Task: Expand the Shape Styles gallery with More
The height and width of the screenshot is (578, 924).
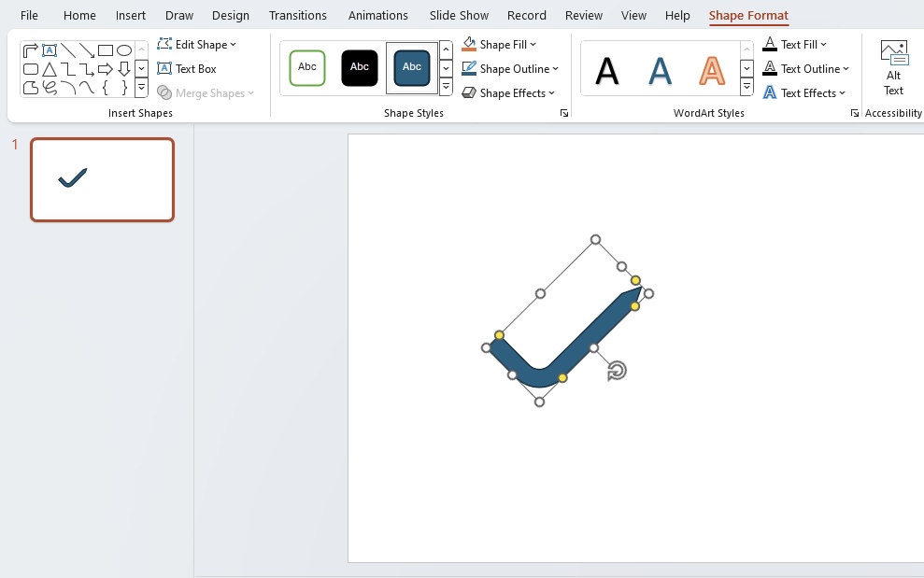Action: pos(446,87)
